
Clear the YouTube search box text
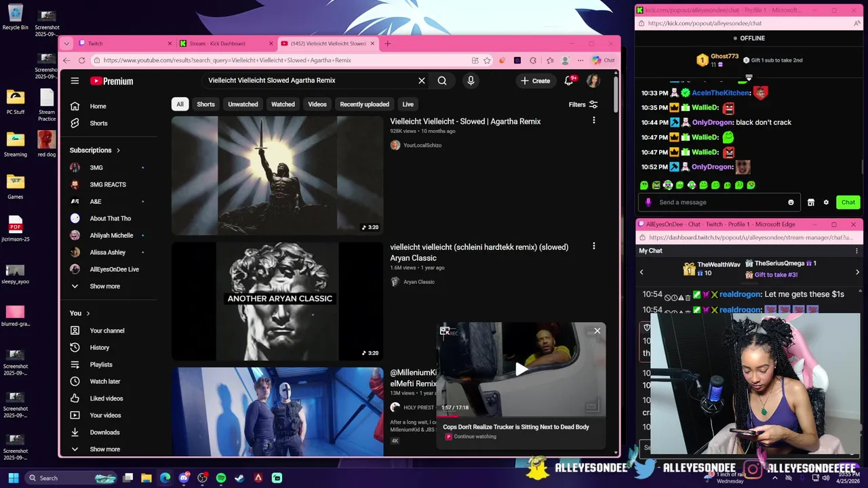(421, 81)
